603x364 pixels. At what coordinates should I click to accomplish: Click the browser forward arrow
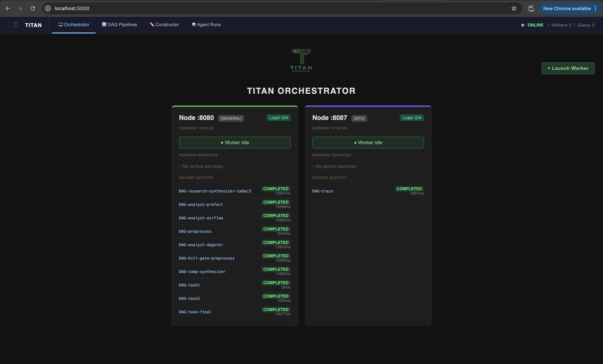pos(20,8)
